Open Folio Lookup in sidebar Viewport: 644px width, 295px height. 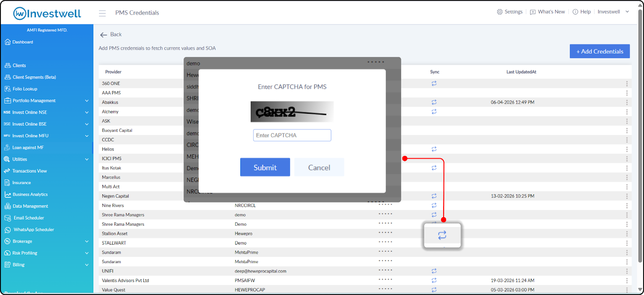pos(21,89)
